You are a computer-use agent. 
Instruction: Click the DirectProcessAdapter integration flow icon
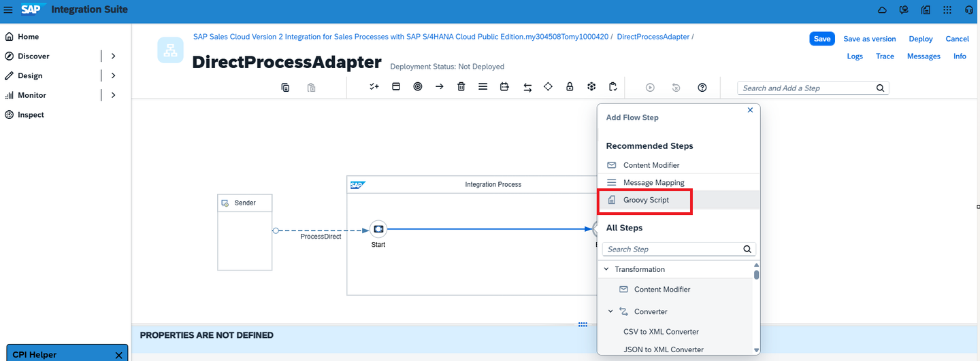170,50
